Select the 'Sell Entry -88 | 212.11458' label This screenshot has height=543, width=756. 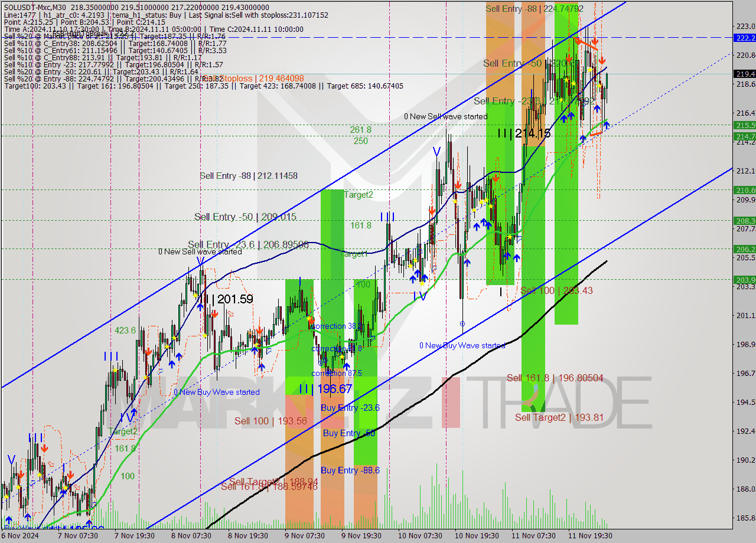249,175
